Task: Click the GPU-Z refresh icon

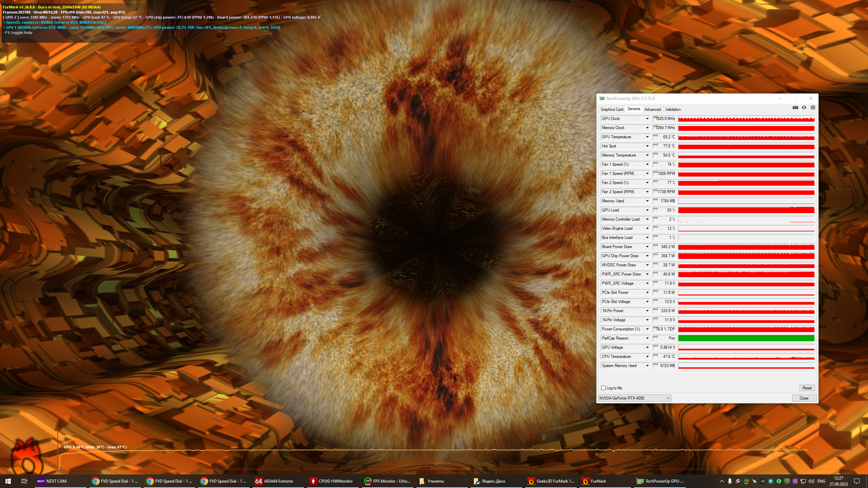Action: point(804,107)
